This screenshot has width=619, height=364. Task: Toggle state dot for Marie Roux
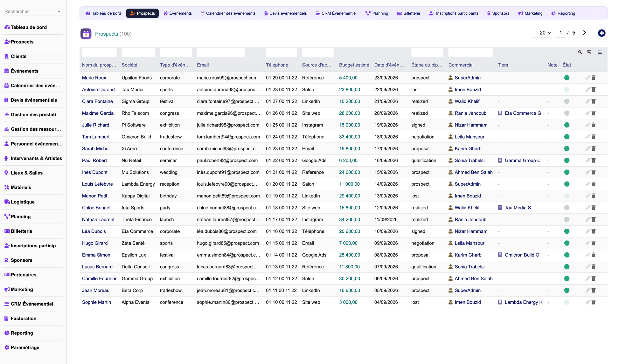pyautogui.click(x=567, y=78)
